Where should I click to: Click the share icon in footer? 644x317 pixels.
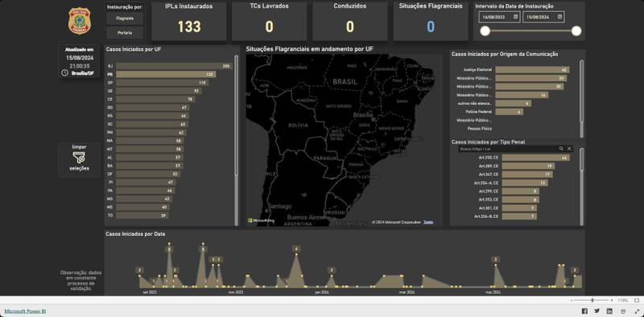623,311
